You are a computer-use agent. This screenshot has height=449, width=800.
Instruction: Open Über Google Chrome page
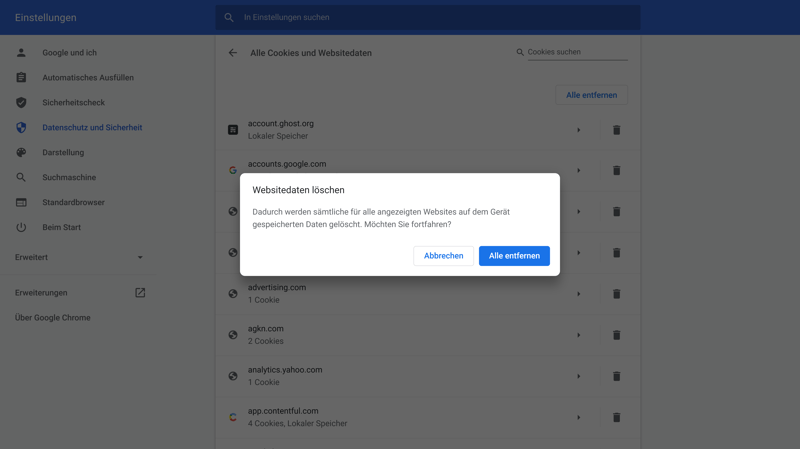click(53, 318)
